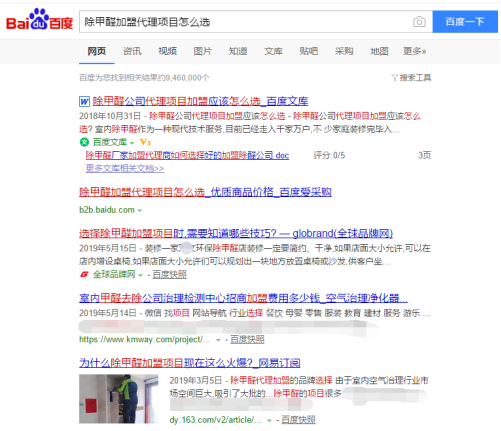The width and height of the screenshot is (501, 431).
Task: Expand arrow beside b2b.baidu.com
Action: click(x=140, y=210)
